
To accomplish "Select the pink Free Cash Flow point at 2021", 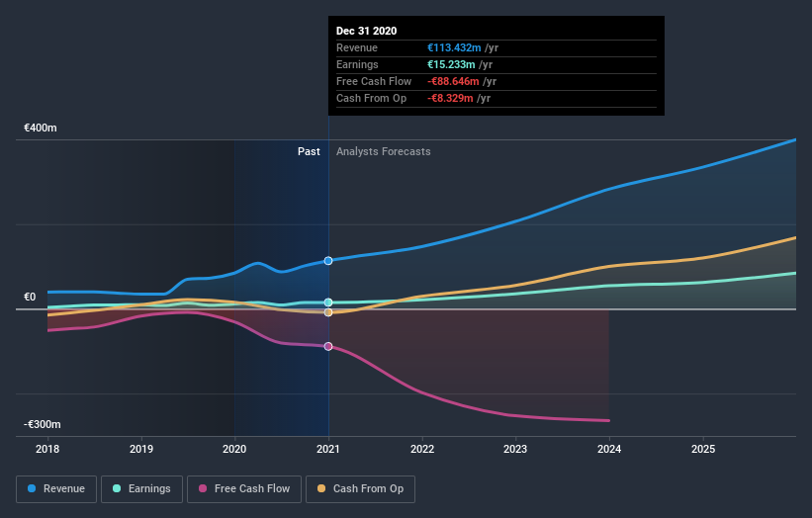I will 328,347.
